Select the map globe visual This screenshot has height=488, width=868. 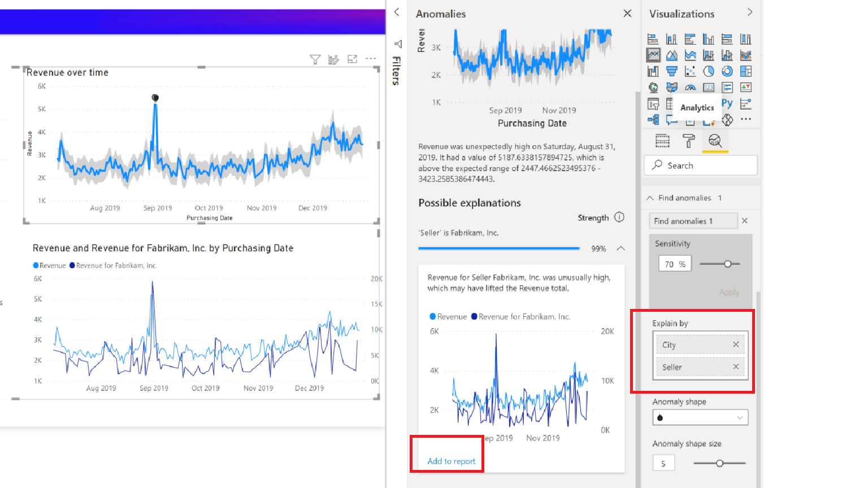(653, 88)
